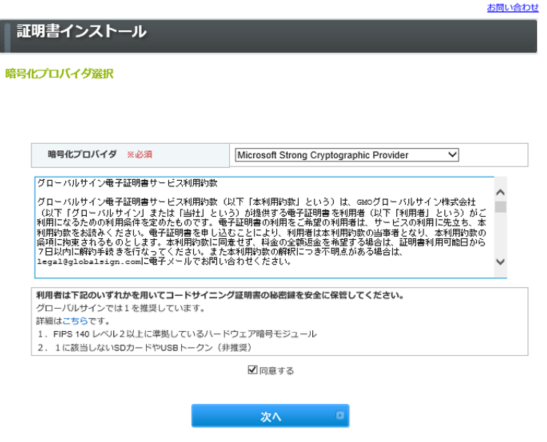Image resolution: width=547 pixels, height=442 pixels.
Task: Toggle the 同意する checkbox
Action: pos(252,370)
